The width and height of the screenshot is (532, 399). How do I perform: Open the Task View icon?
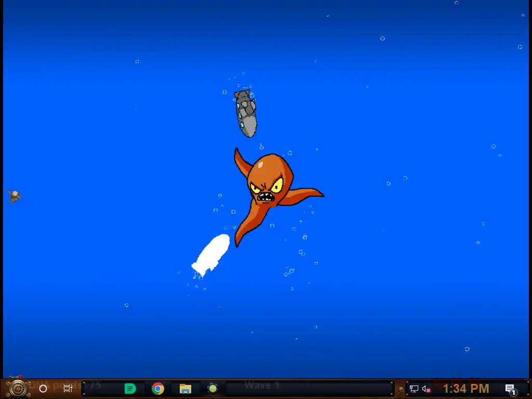[68, 389]
